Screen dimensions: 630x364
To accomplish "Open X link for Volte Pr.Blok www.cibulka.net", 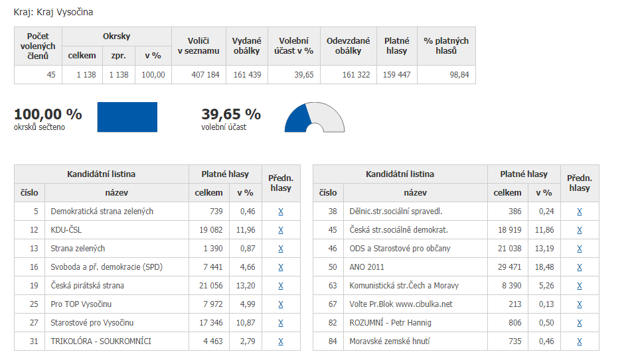I will pyautogui.click(x=580, y=304).
